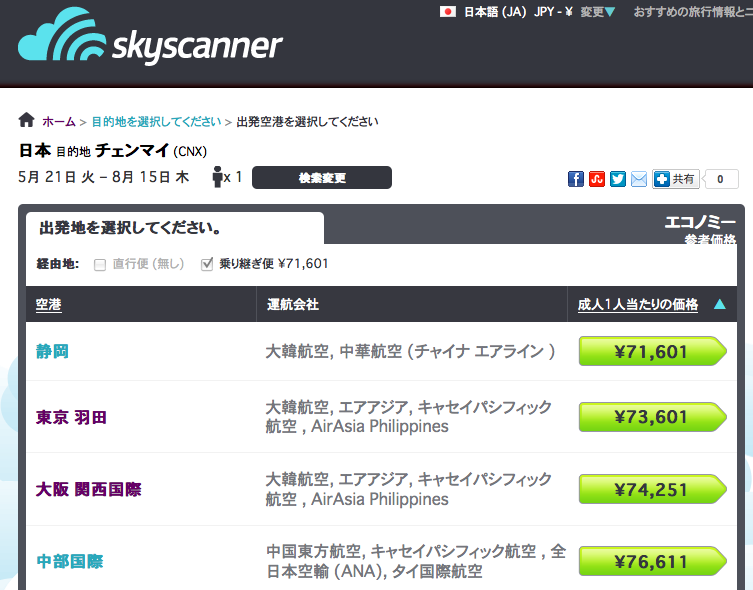The height and width of the screenshot is (590, 753).
Task: Open the 変更 language and currency dropdown
Action: tap(597, 12)
